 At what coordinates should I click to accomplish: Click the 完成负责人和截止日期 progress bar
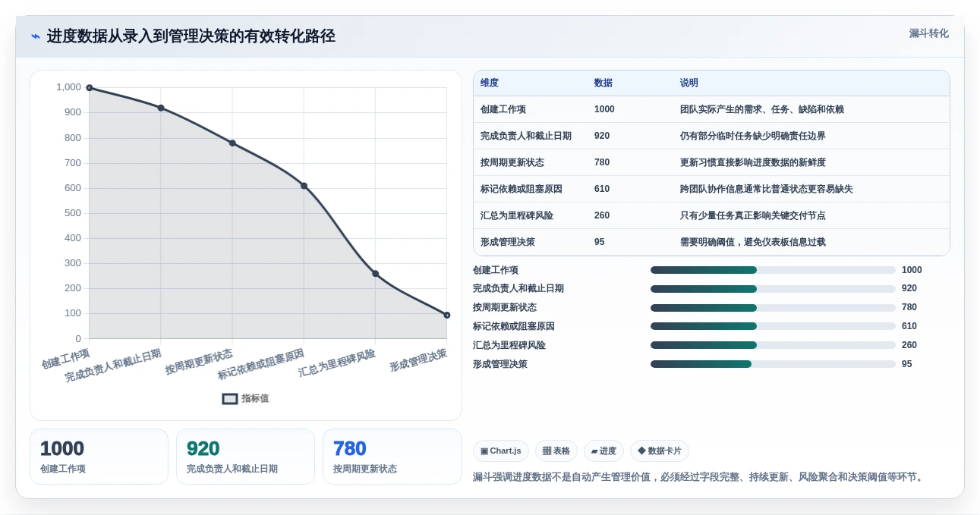click(773, 289)
